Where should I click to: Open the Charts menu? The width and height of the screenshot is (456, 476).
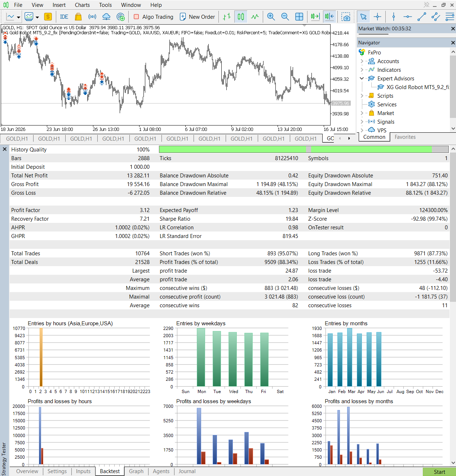(x=83, y=5)
